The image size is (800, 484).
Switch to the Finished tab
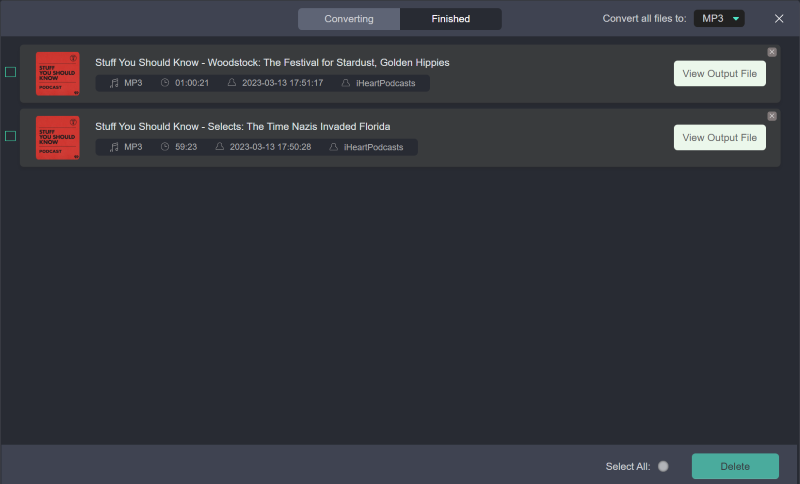450,19
